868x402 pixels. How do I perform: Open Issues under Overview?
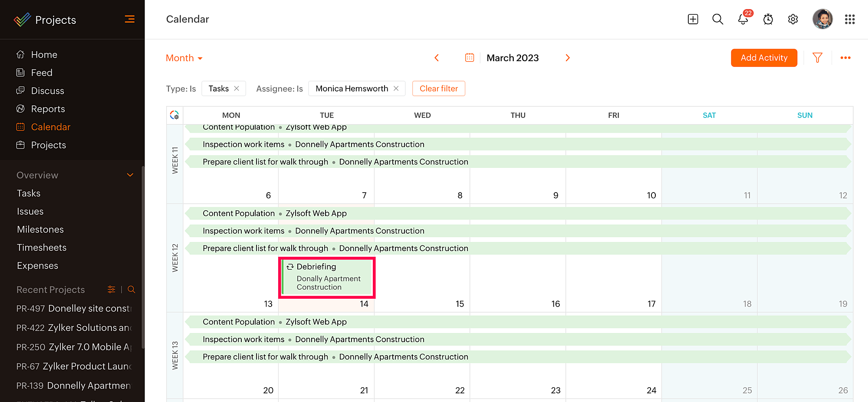point(30,212)
